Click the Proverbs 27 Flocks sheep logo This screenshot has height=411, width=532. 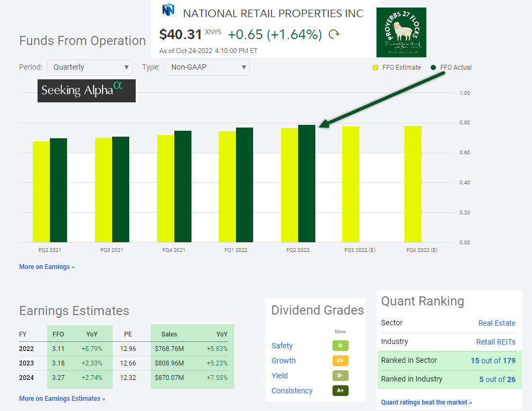(x=401, y=33)
